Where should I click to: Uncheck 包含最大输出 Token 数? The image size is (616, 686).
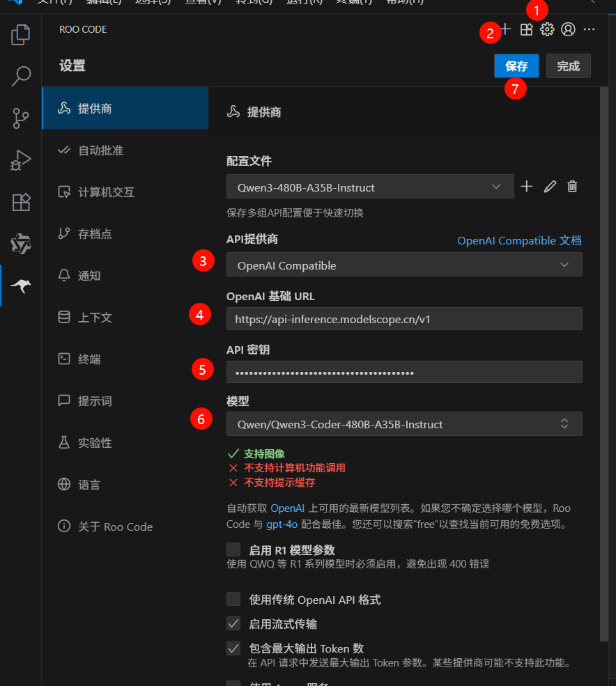coord(233,648)
